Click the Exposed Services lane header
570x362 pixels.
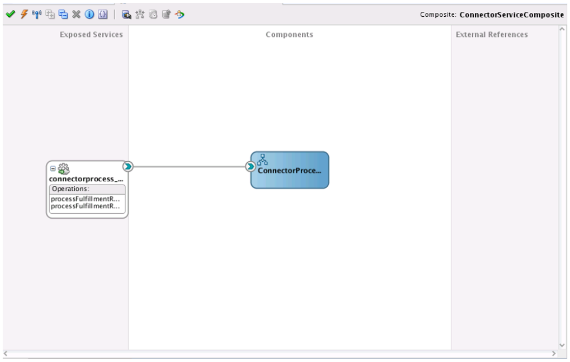click(x=91, y=35)
